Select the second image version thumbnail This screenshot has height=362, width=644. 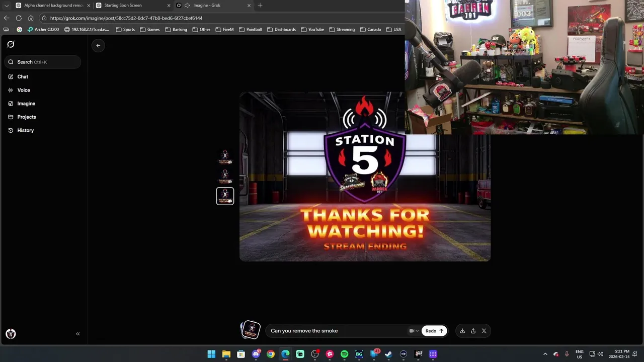(225, 176)
